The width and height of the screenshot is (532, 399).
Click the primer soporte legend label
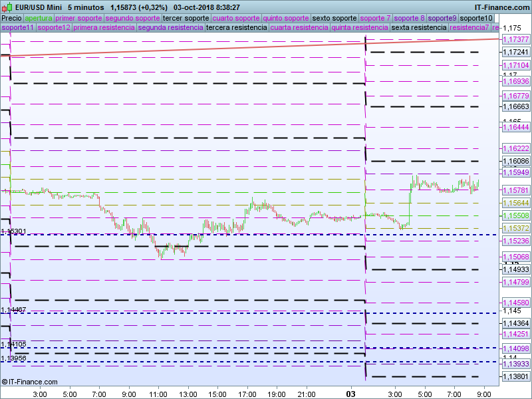(x=79, y=18)
